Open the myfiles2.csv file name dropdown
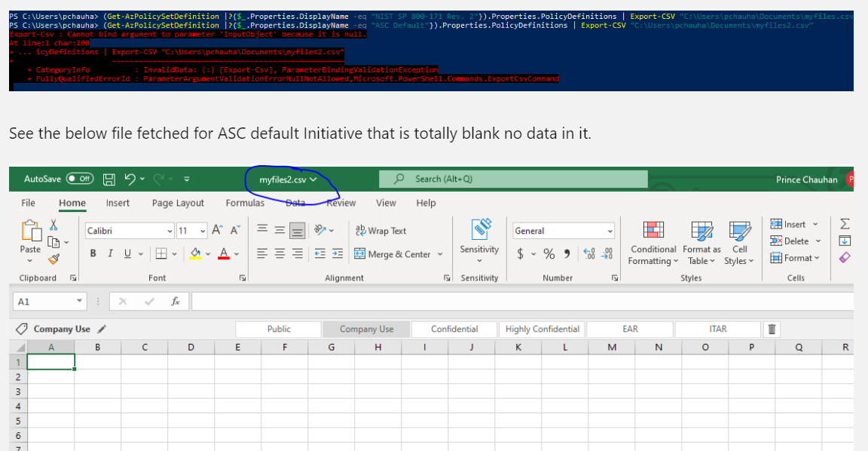 [x=288, y=179]
